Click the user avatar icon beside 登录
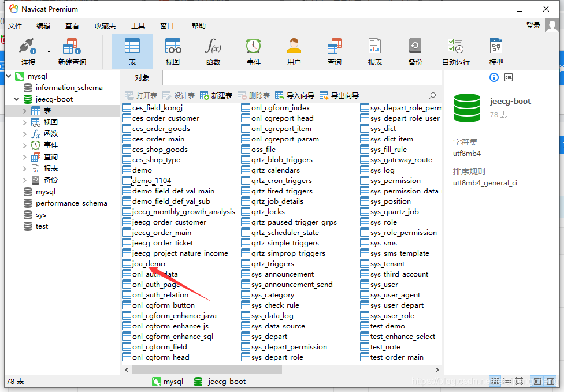The height and width of the screenshot is (392, 564). pos(552,25)
